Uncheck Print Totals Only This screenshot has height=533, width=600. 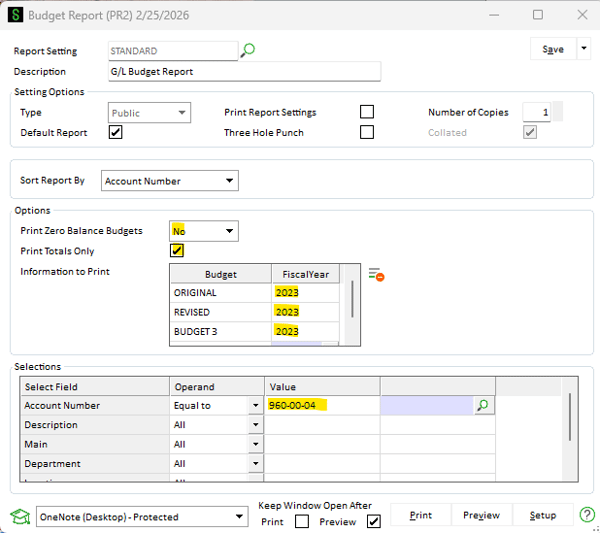(x=177, y=251)
